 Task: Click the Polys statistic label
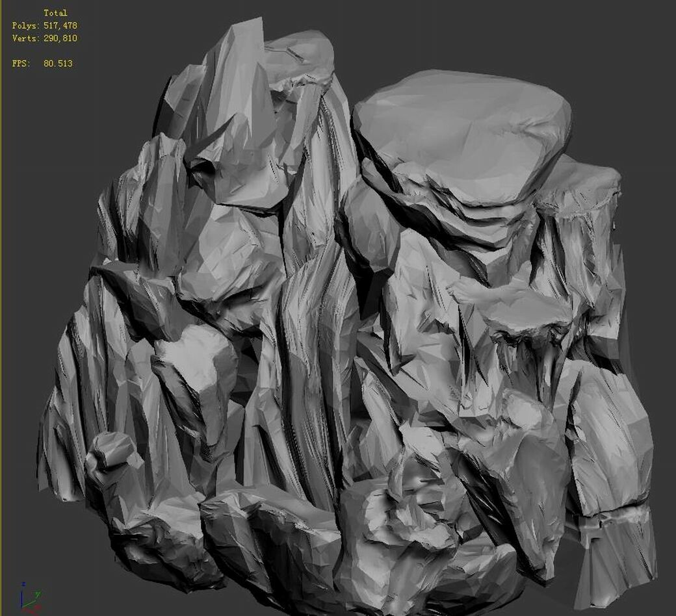25,25
